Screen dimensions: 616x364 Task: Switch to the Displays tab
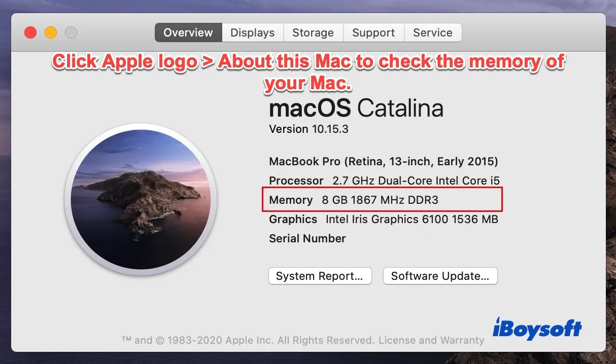click(x=252, y=32)
